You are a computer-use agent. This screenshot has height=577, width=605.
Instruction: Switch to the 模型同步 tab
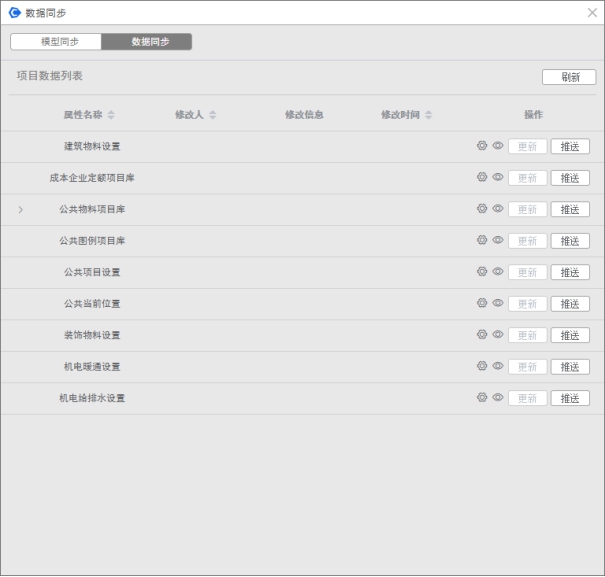[x=56, y=42]
